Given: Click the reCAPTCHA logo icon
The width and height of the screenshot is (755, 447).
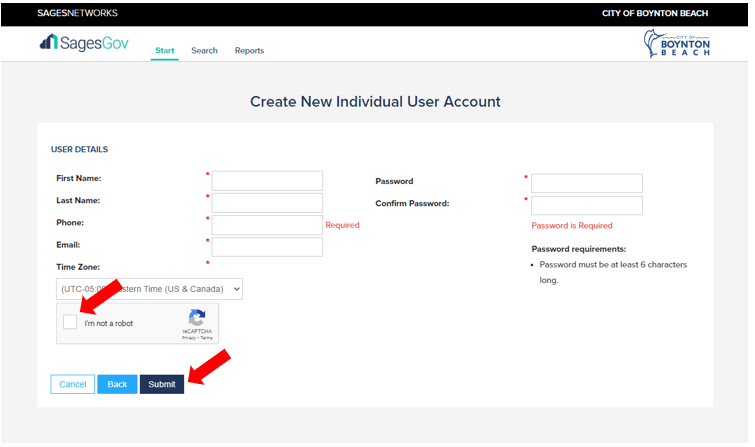Looking at the screenshot, I should coord(197,318).
